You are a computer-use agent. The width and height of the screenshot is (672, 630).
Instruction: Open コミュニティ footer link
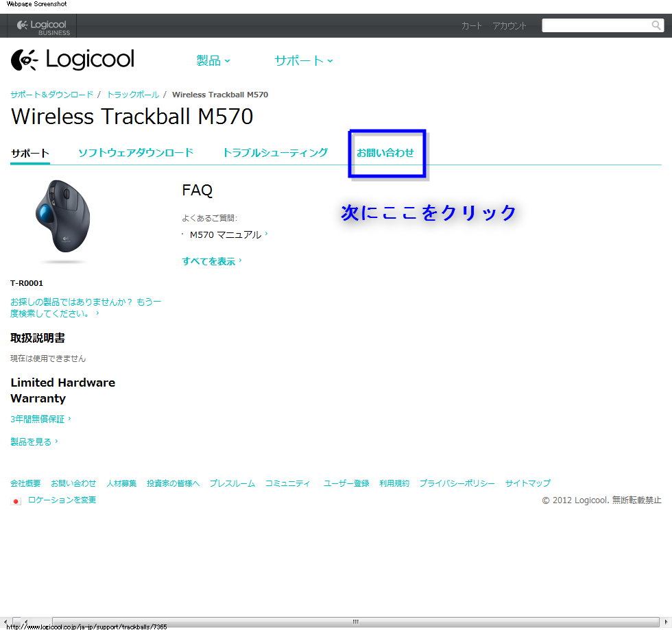point(287,483)
